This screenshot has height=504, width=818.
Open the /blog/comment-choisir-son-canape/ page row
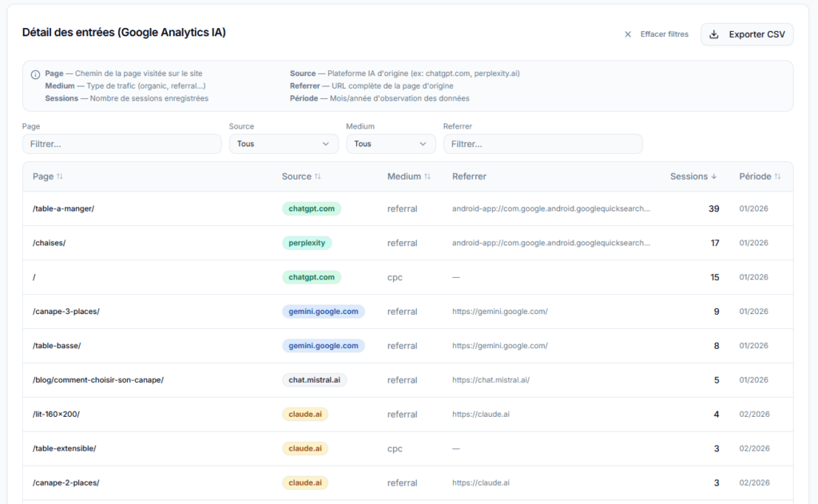coord(98,380)
